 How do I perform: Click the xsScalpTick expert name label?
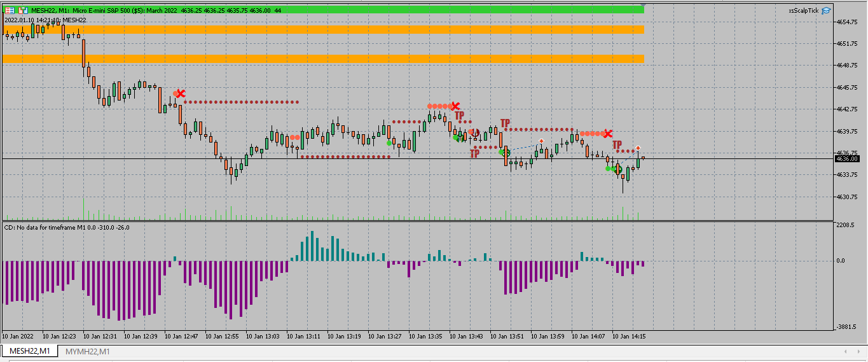pyautogui.click(x=804, y=11)
